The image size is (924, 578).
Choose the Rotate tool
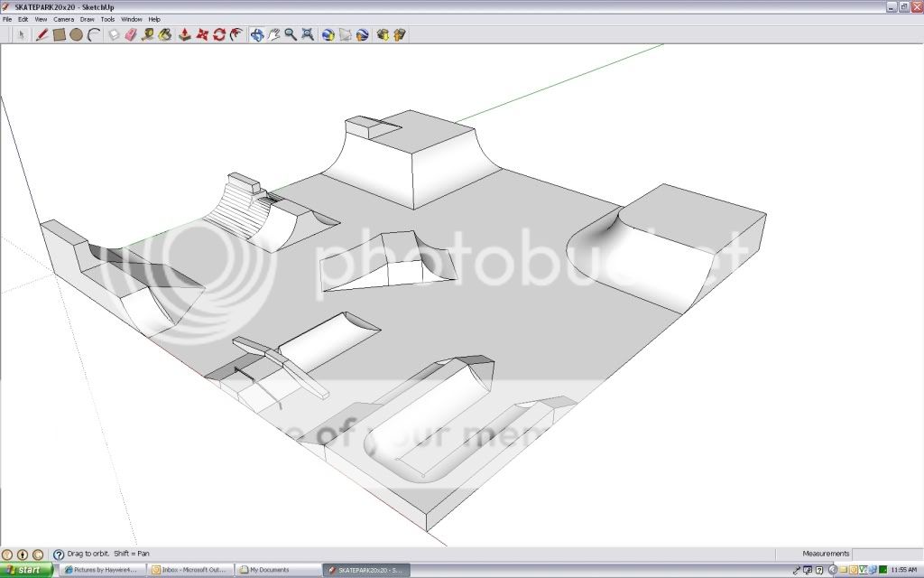click(218, 34)
